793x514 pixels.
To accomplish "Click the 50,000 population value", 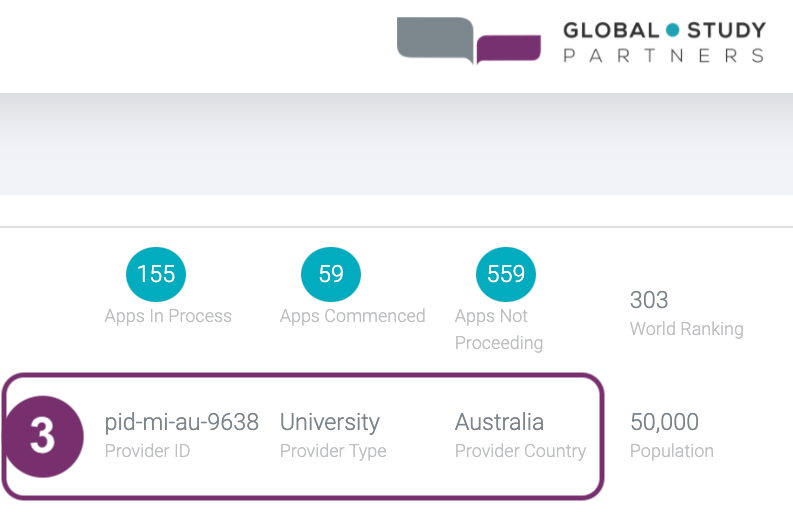I will pos(664,422).
